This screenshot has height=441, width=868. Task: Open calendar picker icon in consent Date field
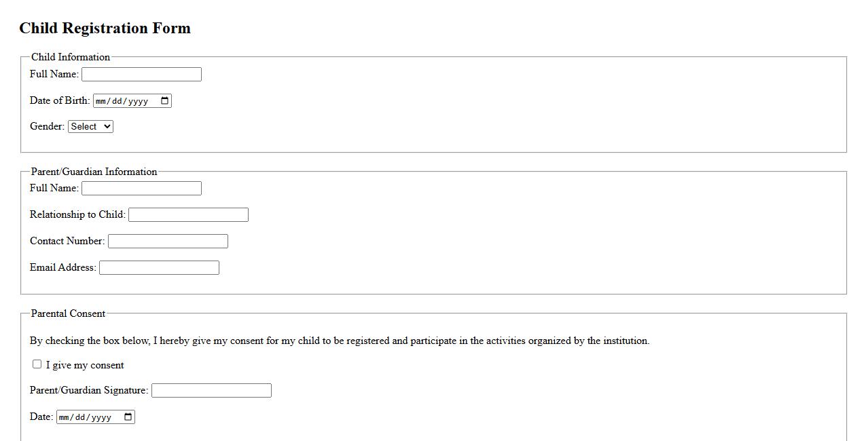coord(128,417)
